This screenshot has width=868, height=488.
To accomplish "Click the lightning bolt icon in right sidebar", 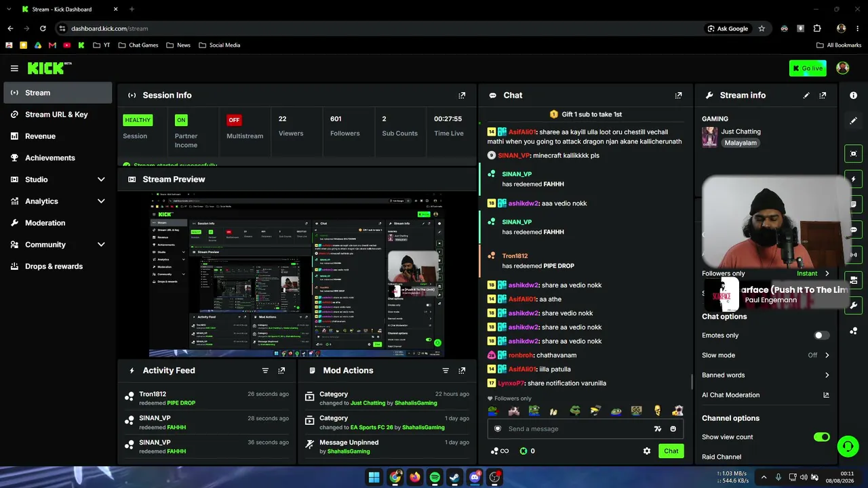I will 854,179.
